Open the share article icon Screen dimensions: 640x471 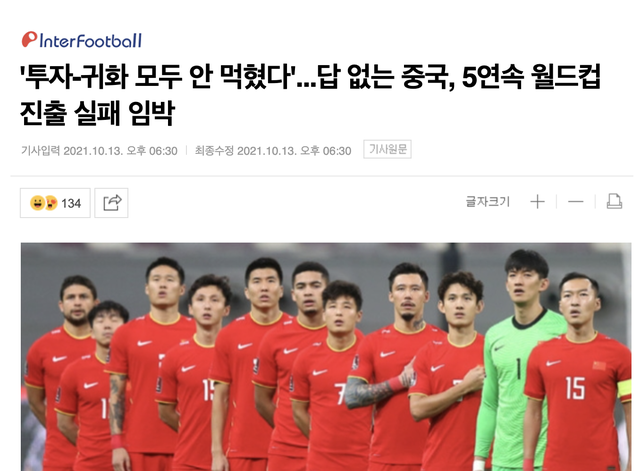pos(111,203)
